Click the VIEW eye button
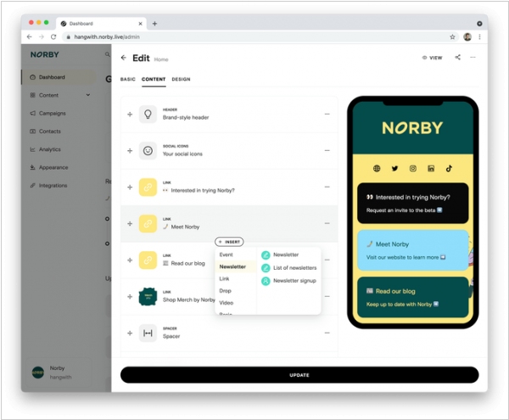Screen dimensions: 509x420 pyautogui.click(x=432, y=58)
